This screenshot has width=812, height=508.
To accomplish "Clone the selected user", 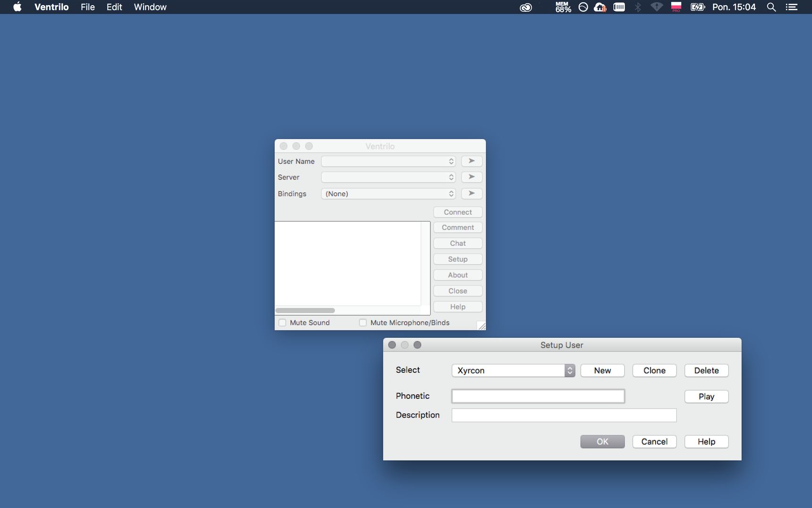I will [x=654, y=370].
